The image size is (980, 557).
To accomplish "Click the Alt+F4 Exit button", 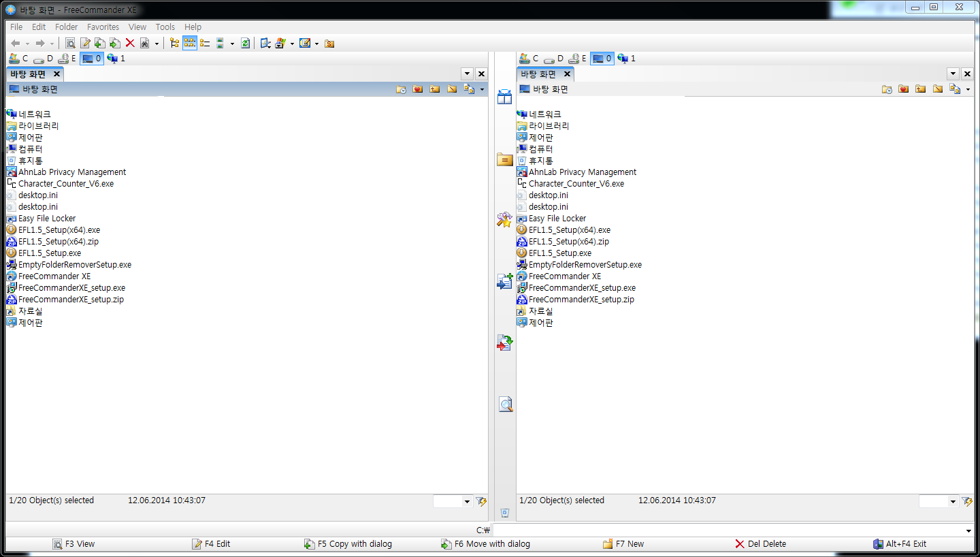I will click(900, 544).
